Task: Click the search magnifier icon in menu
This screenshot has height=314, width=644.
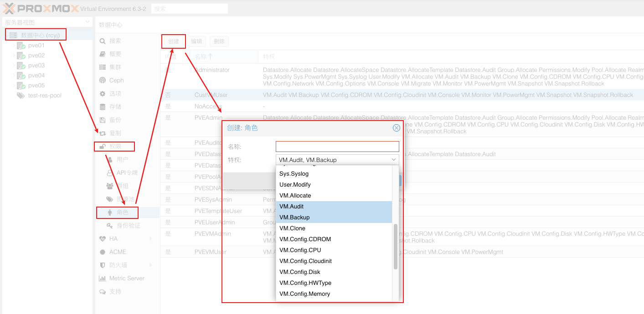Action: pos(103,41)
